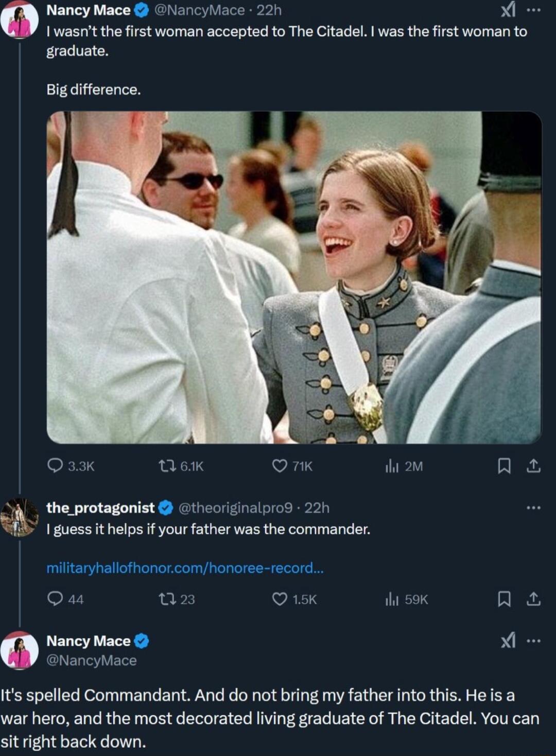The height and width of the screenshot is (756, 556).
Task: Open the militaryhallofhonor.com link
Action: click(185, 568)
